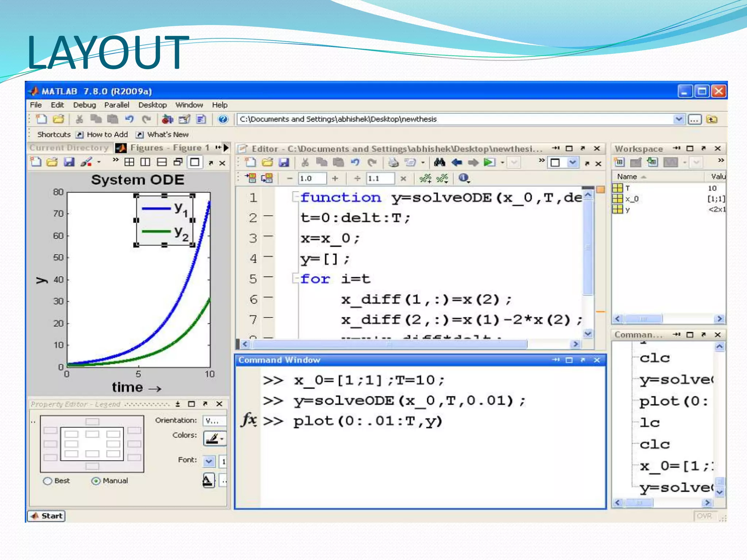Click browse for folder ellipsis button
The height and width of the screenshot is (560, 747).
tap(694, 120)
